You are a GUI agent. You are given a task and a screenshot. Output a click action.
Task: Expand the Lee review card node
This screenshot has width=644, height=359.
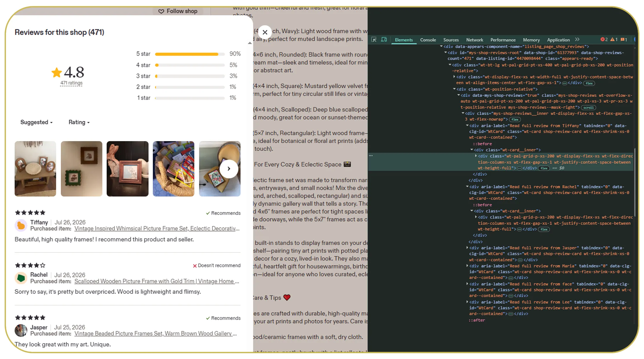467,302
